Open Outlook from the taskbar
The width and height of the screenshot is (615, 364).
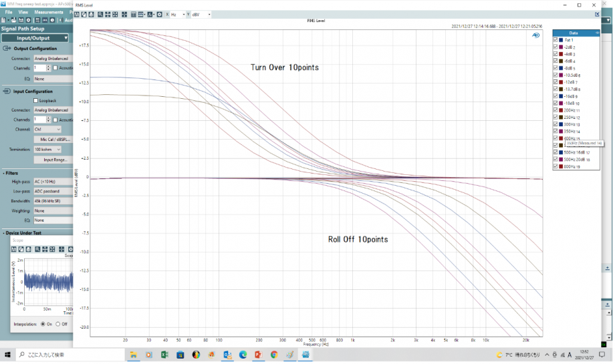pos(227,355)
